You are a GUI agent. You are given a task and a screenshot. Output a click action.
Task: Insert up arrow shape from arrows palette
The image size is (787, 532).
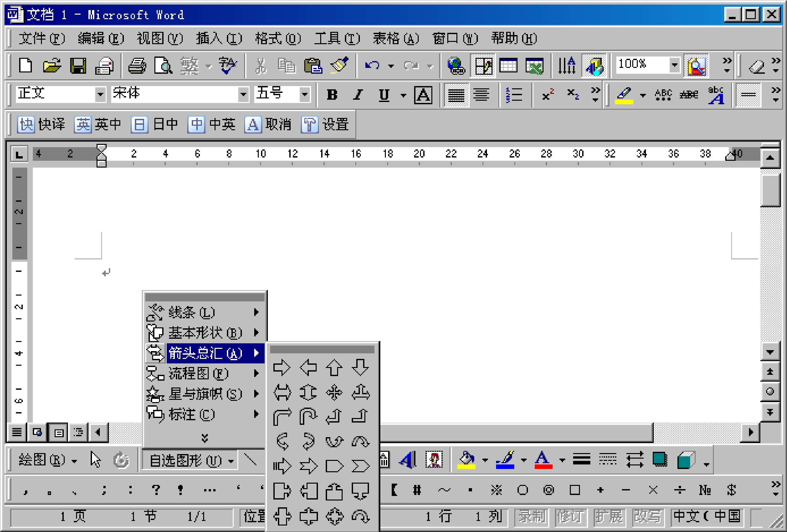tap(334, 368)
